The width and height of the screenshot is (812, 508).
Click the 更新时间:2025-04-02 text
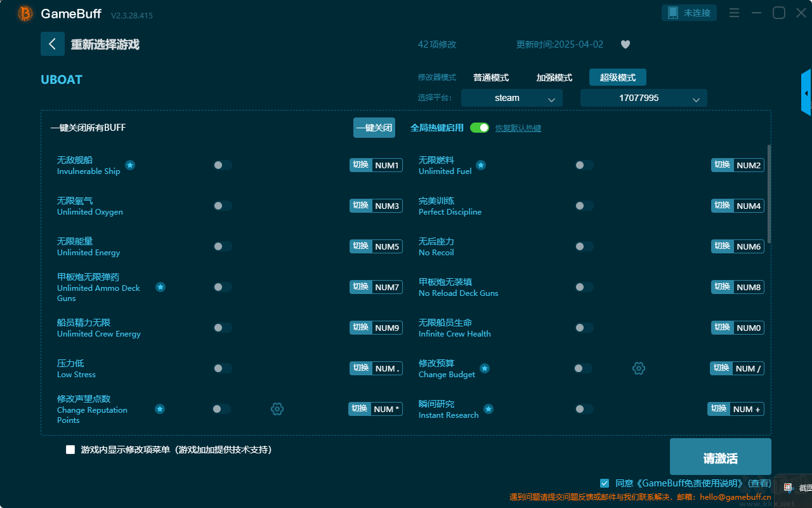tap(560, 44)
